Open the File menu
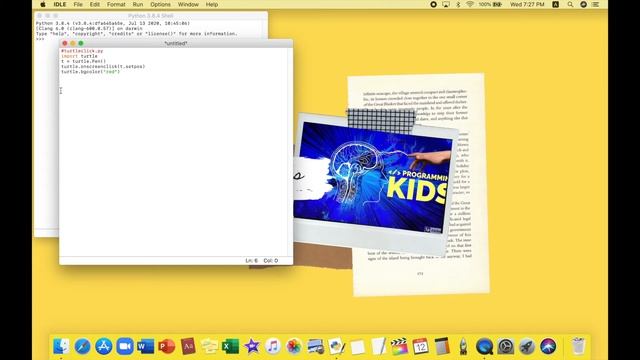This screenshot has height=360, width=640. 78,4
